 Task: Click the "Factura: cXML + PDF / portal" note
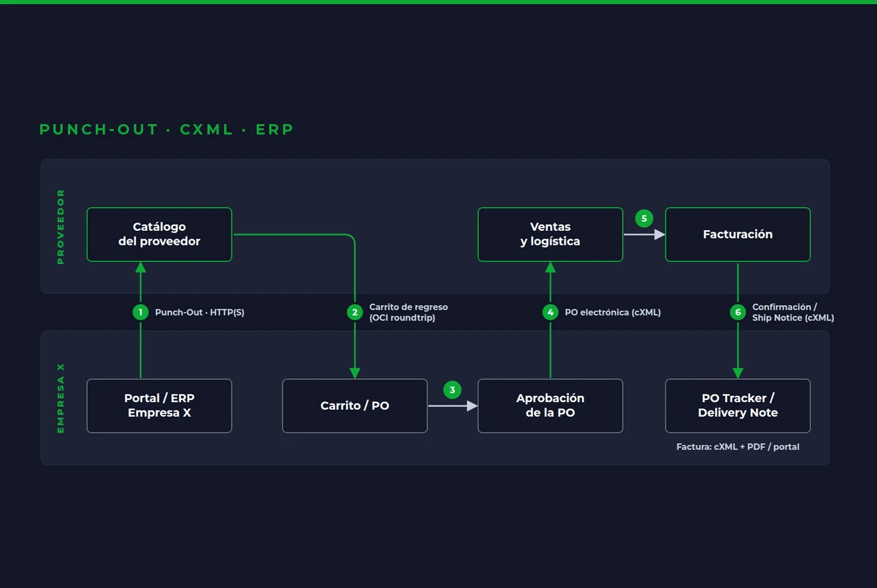[x=738, y=447]
